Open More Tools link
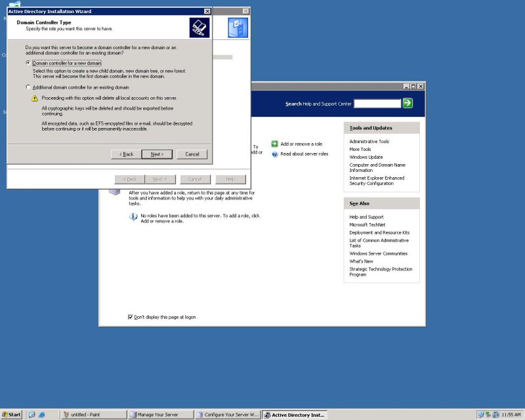Screen dimensions: 525x420 [360, 150]
